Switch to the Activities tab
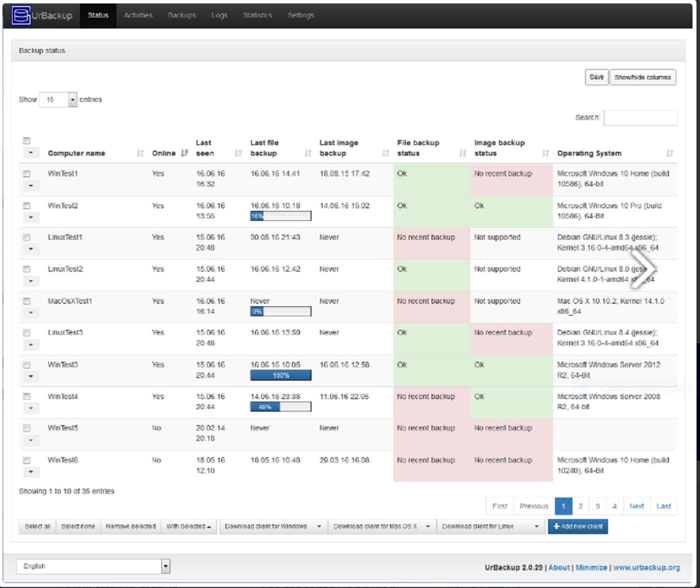This screenshot has height=588, width=700. (x=138, y=15)
